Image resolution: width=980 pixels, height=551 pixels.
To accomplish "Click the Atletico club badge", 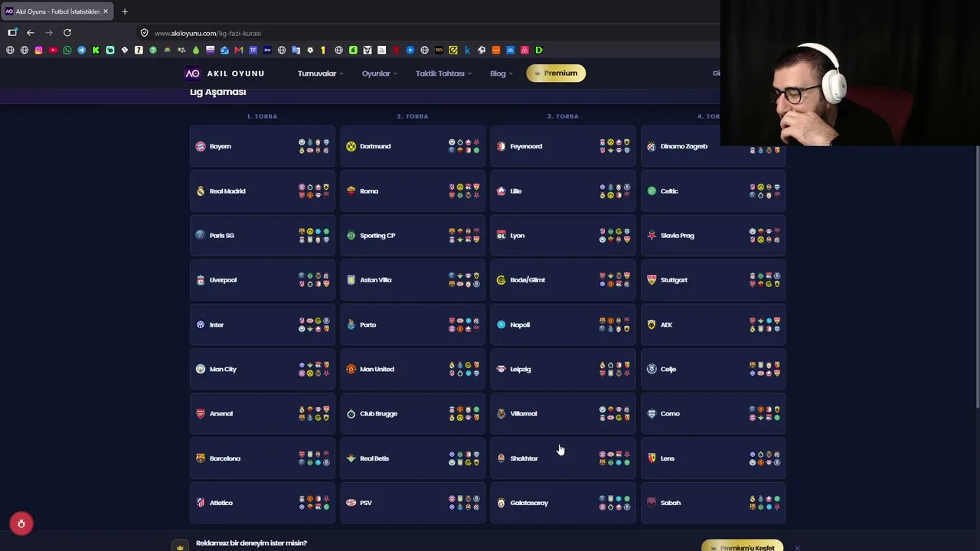I will pos(201,503).
